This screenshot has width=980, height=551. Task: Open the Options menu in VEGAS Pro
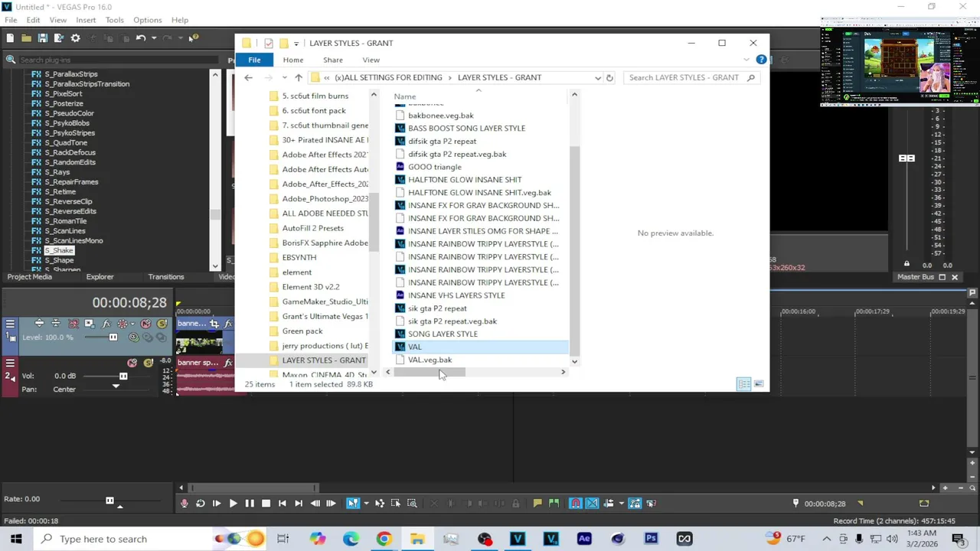tap(147, 20)
